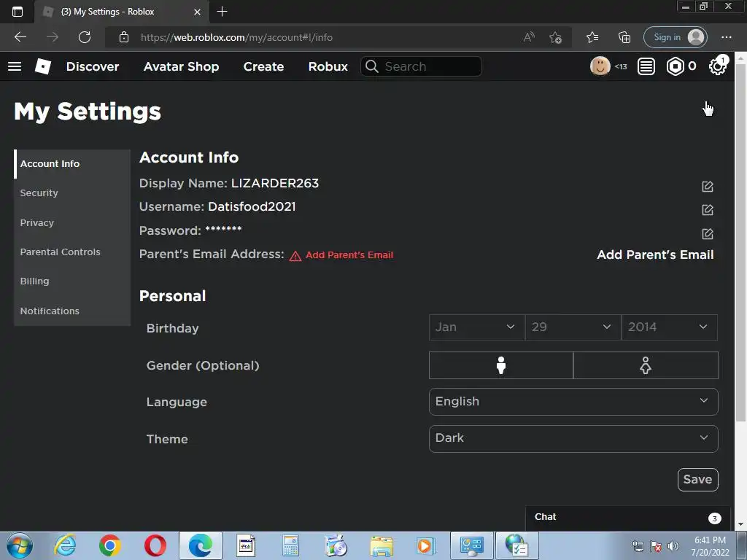This screenshot has height=560, width=747.
Task: Select male gender option
Action: point(500,365)
